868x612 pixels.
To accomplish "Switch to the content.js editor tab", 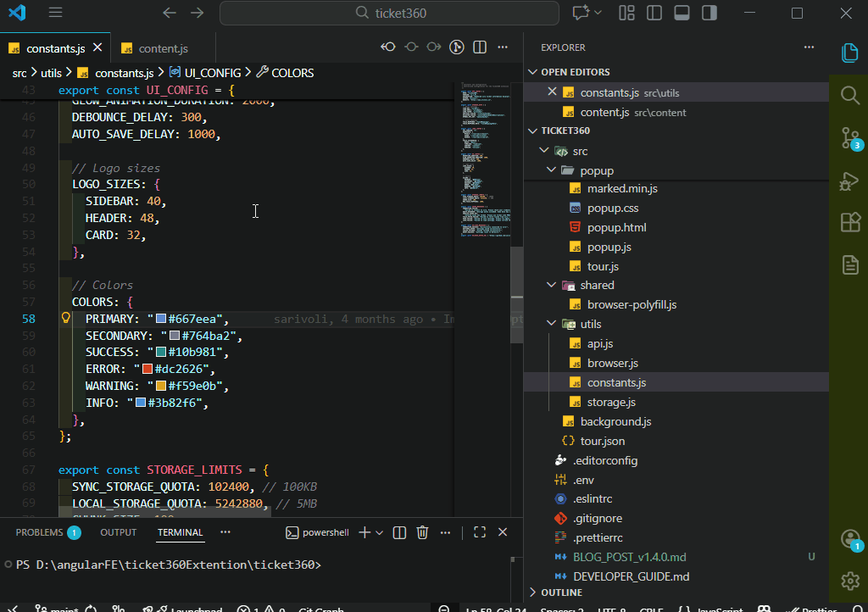I will click(163, 48).
